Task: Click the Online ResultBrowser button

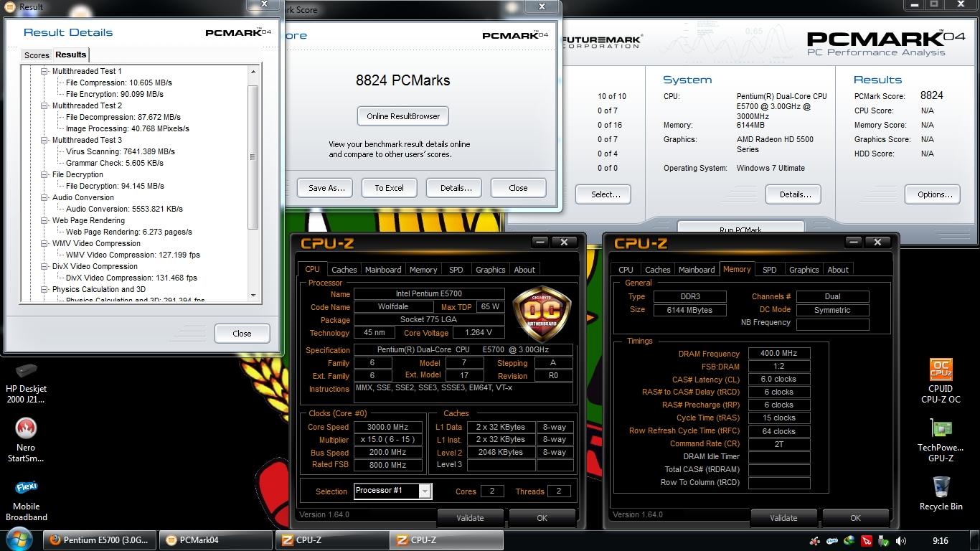Action: coord(403,116)
